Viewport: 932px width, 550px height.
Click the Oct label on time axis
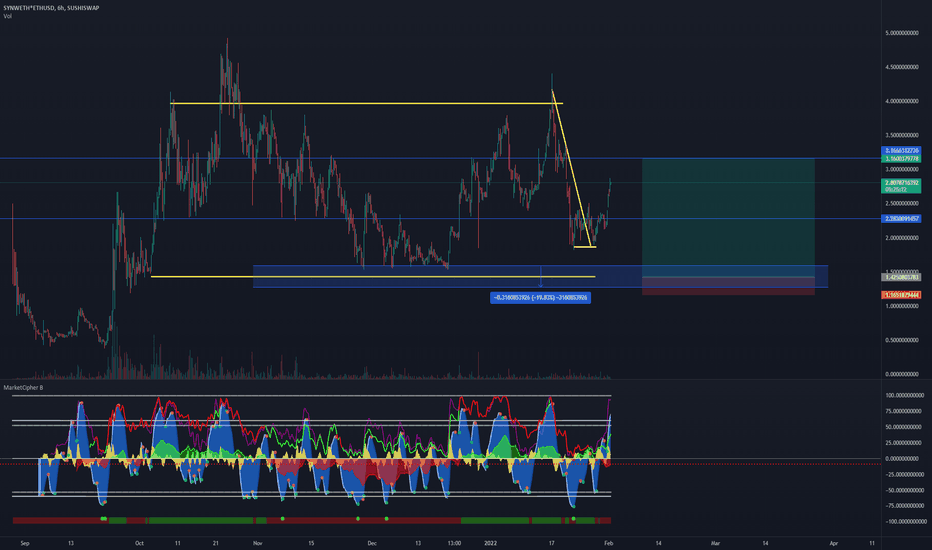[139, 543]
